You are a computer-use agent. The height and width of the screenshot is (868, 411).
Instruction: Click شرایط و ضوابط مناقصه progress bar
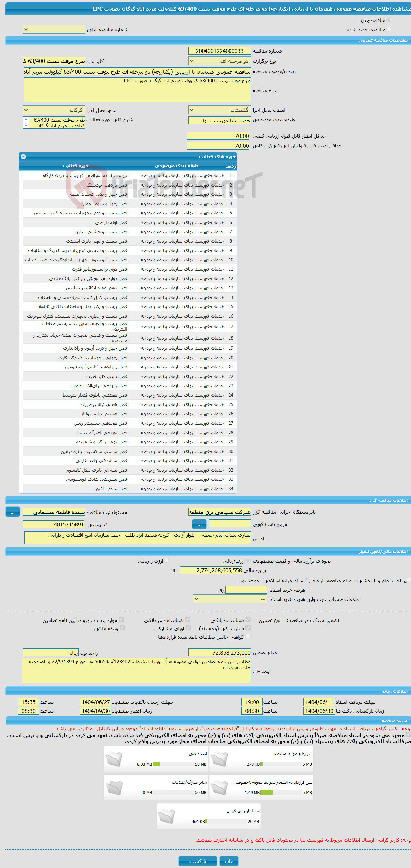coord(281,764)
